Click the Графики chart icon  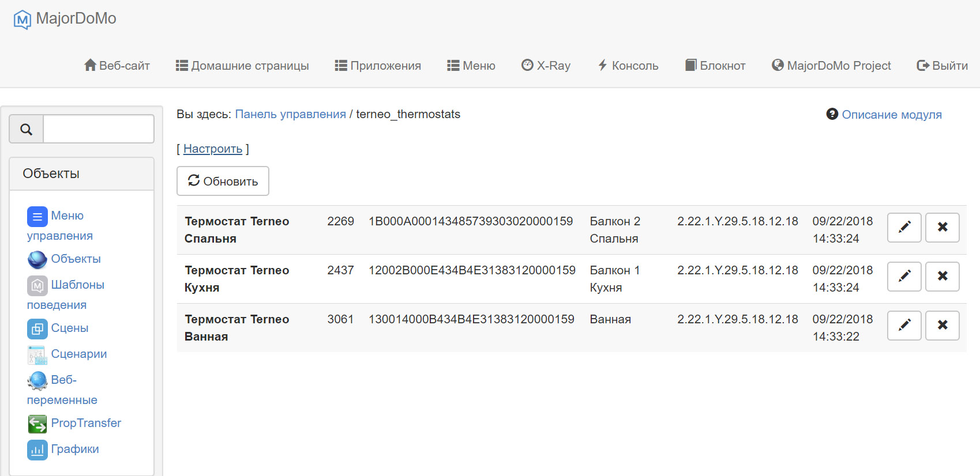pos(37,450)
